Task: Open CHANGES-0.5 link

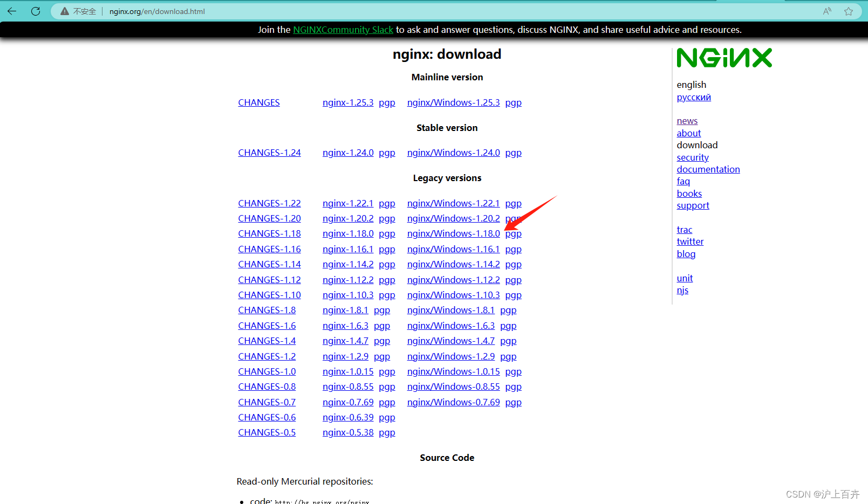Action: click(x=266, y=432)
